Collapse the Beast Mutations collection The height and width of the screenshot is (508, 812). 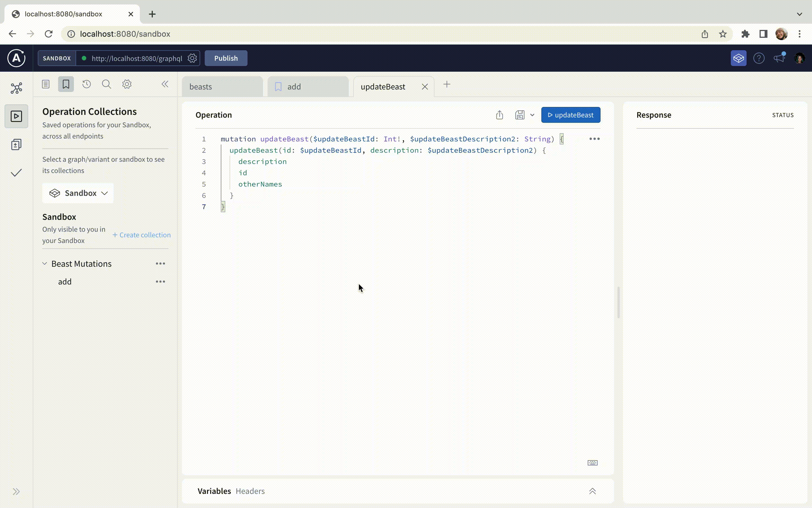click(x=45, y=263)
